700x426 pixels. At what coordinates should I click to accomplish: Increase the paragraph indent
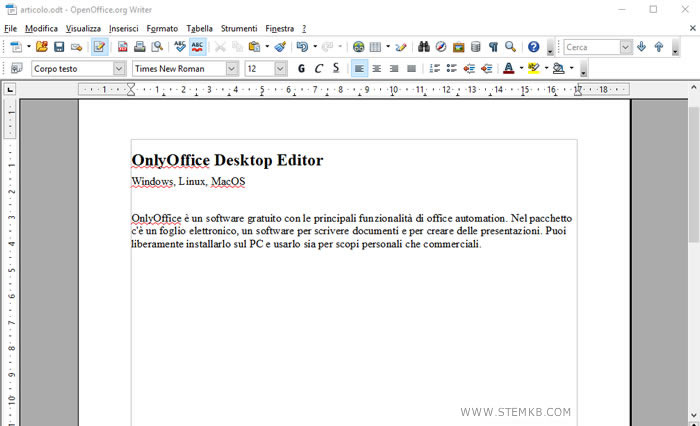[x=486, y=68]
